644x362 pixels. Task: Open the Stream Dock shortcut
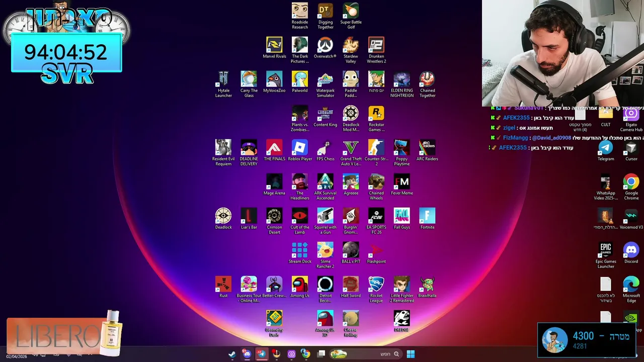pyautogui.click(x=300, y=253)
